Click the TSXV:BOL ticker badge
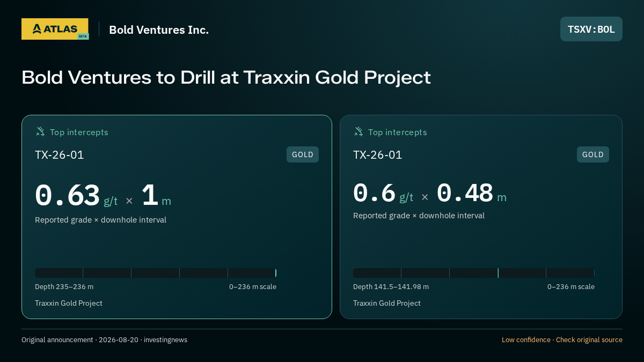 pos(591,29)
